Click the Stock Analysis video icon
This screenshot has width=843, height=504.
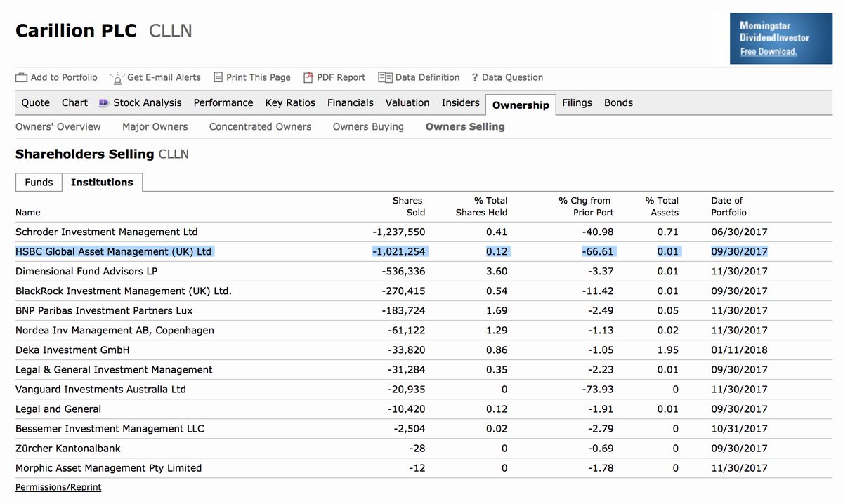[x=104, y=103]
